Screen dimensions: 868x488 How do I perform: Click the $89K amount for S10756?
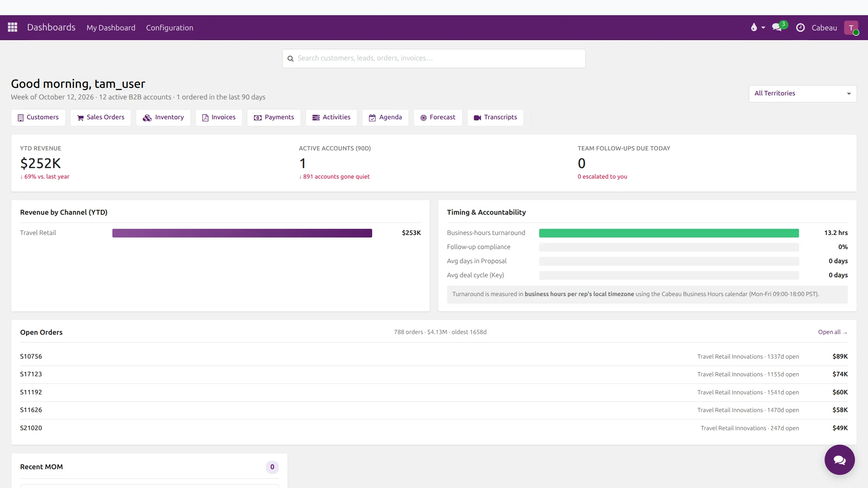click(x=840, y=356)
